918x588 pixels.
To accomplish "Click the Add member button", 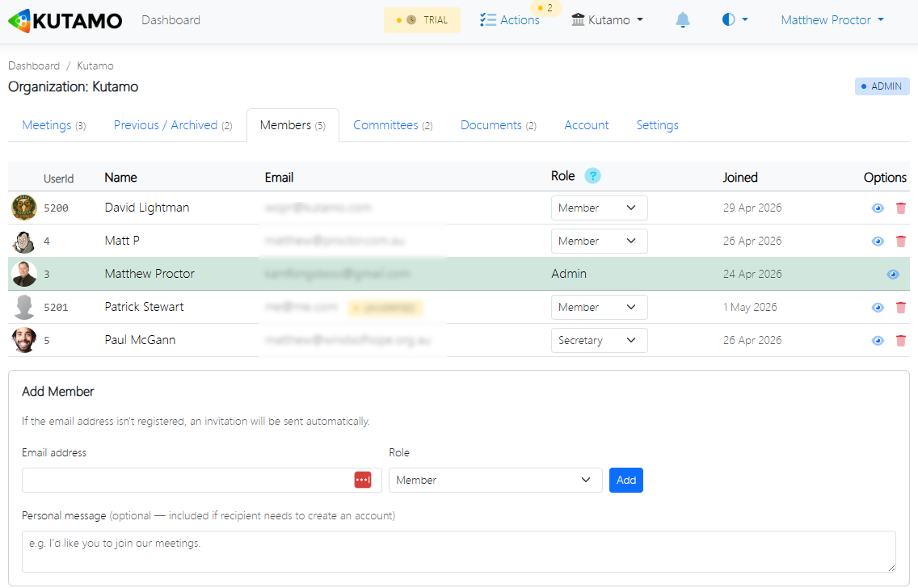I will coord(625,480).
